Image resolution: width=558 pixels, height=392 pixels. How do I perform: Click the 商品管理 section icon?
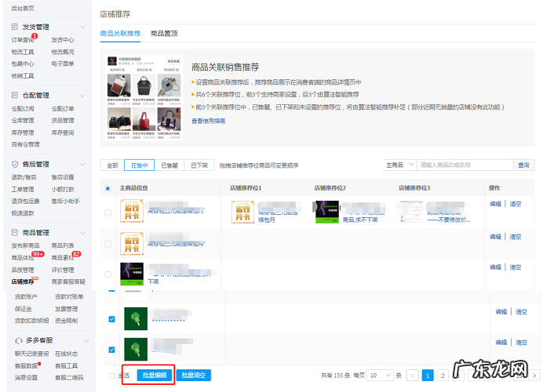coord(15,233)
